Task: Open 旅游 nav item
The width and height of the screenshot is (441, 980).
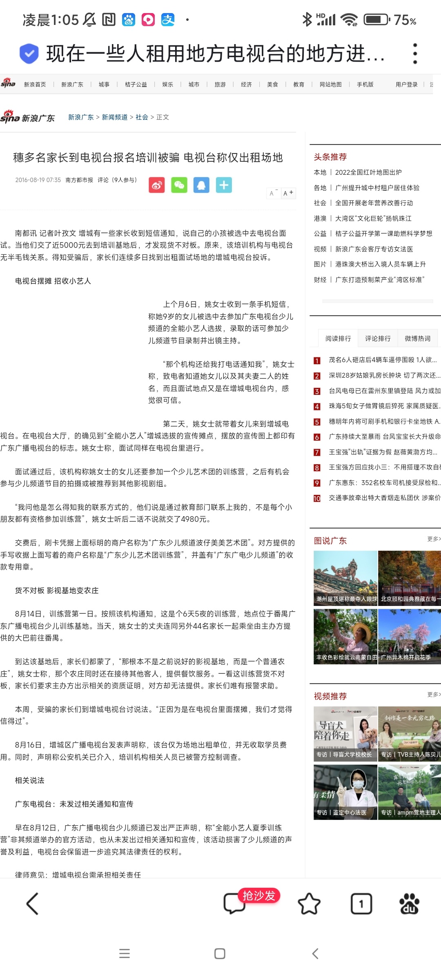Action: pos(220,85)
